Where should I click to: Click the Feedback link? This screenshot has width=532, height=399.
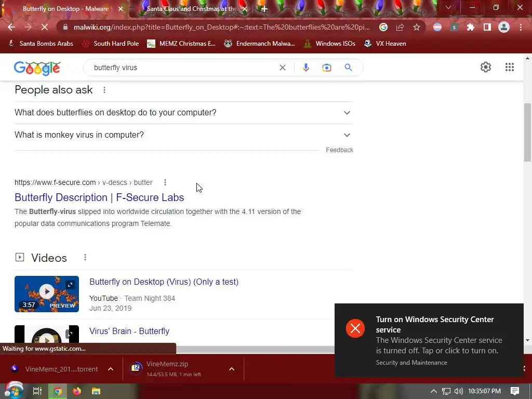click(x=339, y=150)
